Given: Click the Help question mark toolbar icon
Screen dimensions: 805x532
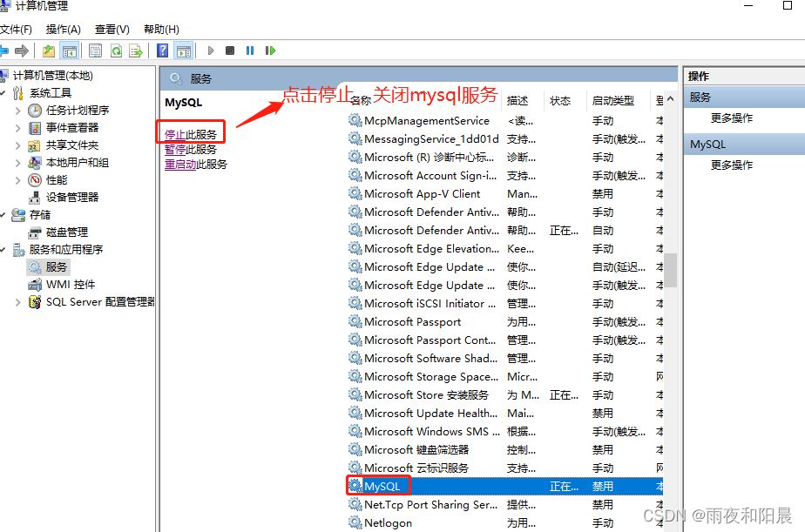Looking at the screenshot, I should [163, 51].
